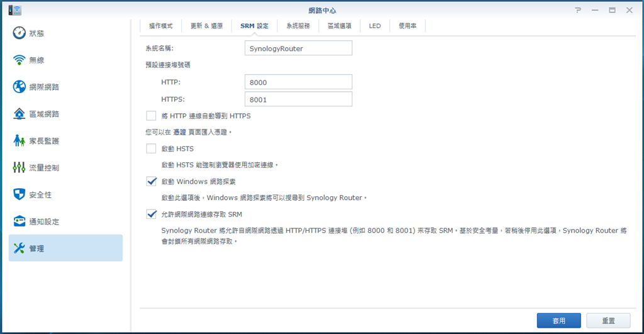
Task: Uncheck 允許網際網路連線存取 SRM checkbox
Action: [151, 214]
